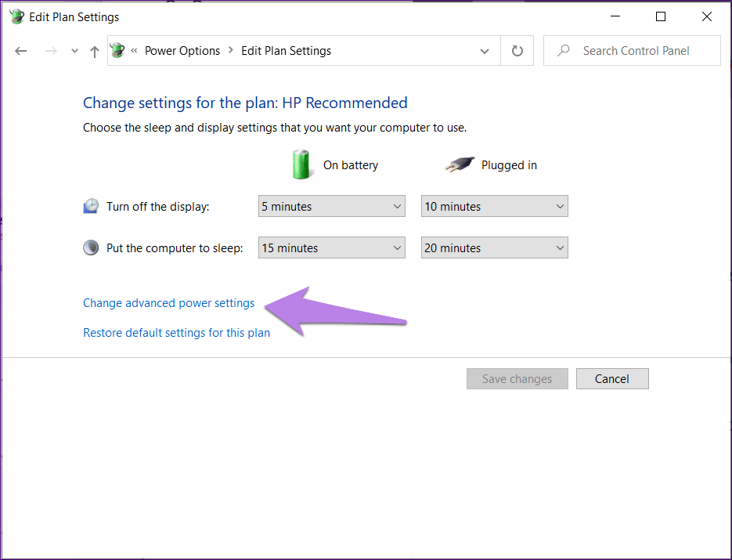Click the chevron between Power Options and Edit Plan Settings
Image resolution: width=732 pixels, height=560 pixels.
tap(231, 50)
